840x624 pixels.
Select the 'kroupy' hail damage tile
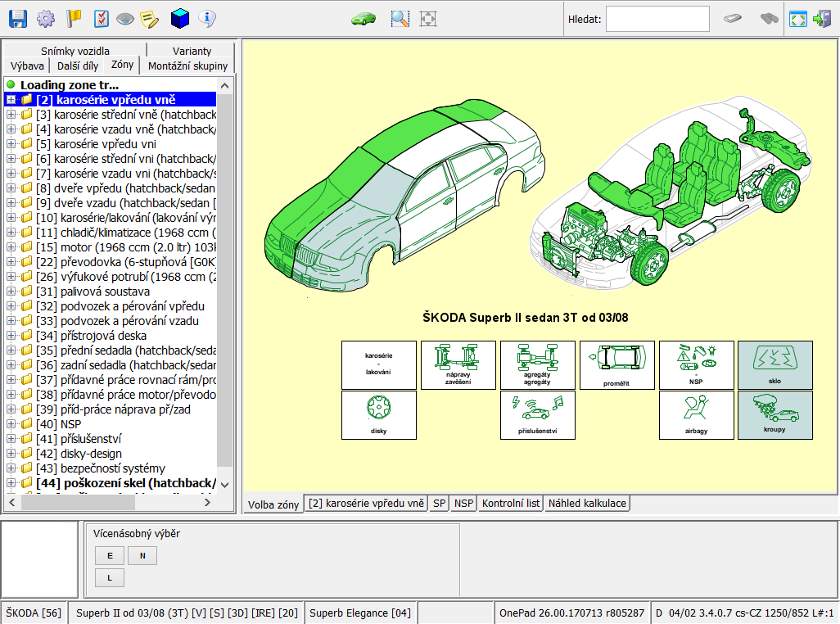[775, 415]
